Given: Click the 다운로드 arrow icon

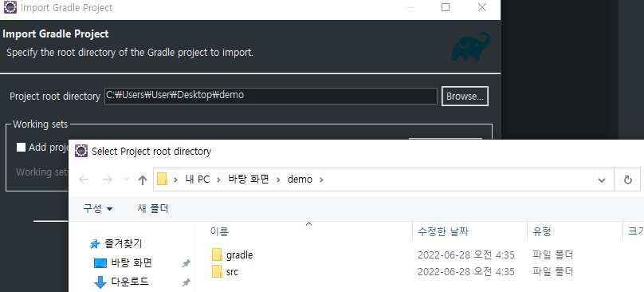Looking at the screenshot, I should tap(100, 282).
